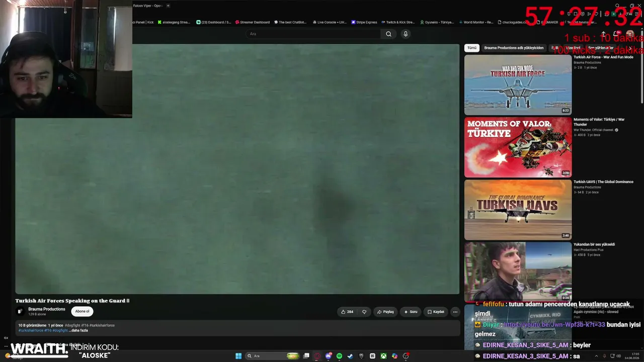Open Moments of Valor Türkiye thumbnail
Viewport: 644px width, 362px height.
518,147
